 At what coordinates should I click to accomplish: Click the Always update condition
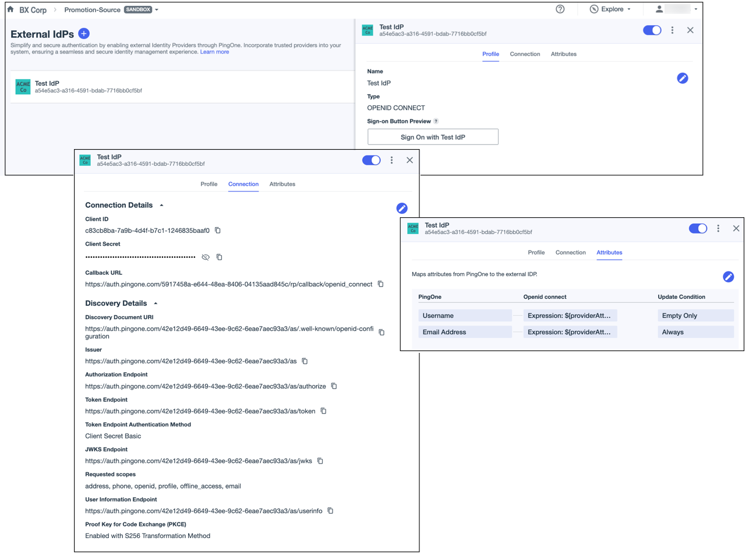[x=695, y=332]
